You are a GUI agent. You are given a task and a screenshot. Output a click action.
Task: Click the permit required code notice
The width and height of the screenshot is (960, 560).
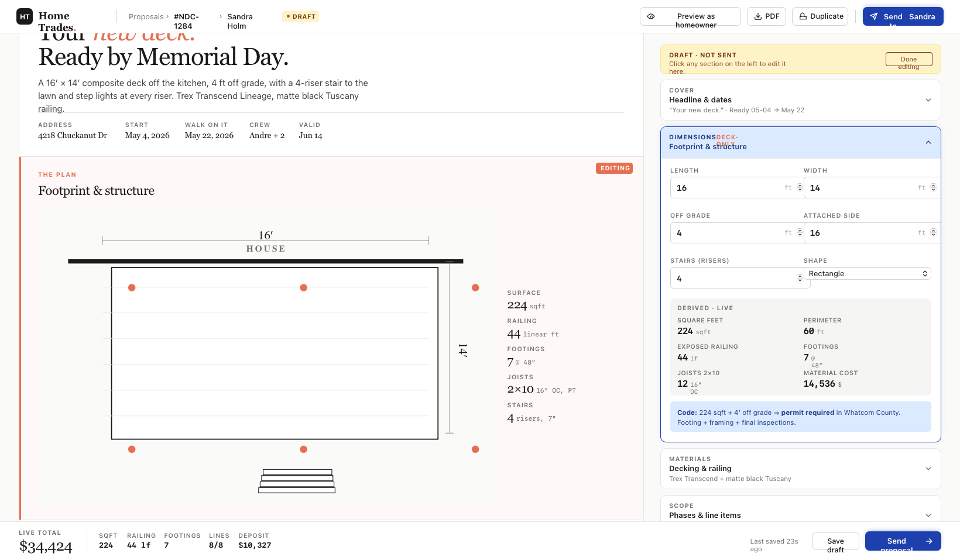[800, 417]
